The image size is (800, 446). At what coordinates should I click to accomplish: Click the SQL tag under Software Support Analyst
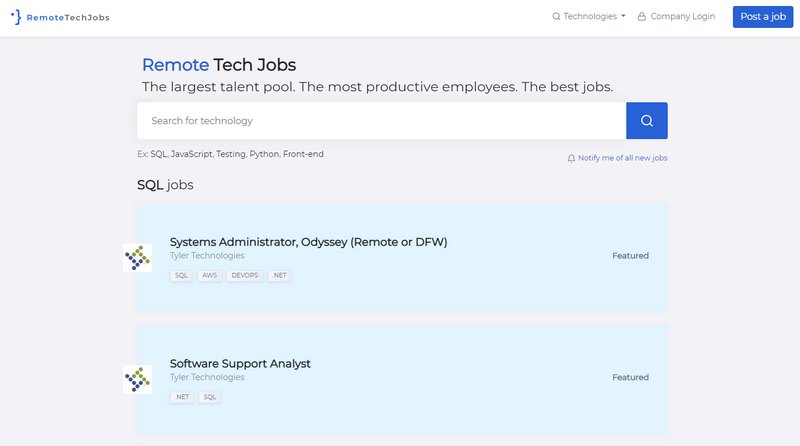click(210, 397)
